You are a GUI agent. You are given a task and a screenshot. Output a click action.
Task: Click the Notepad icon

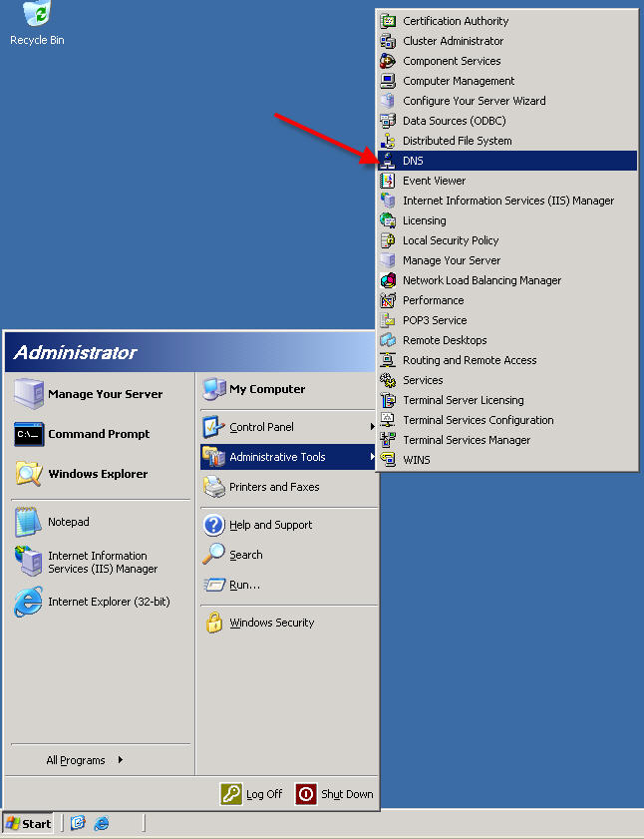(28, 522)
